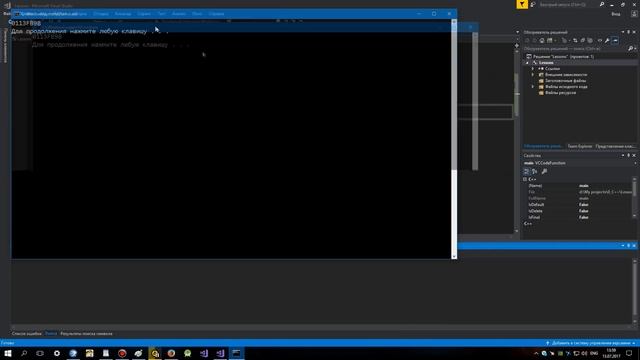Open the Windows Start menu
The height and width of the screenshot is (360, 640).
click(x=8, y=353)
